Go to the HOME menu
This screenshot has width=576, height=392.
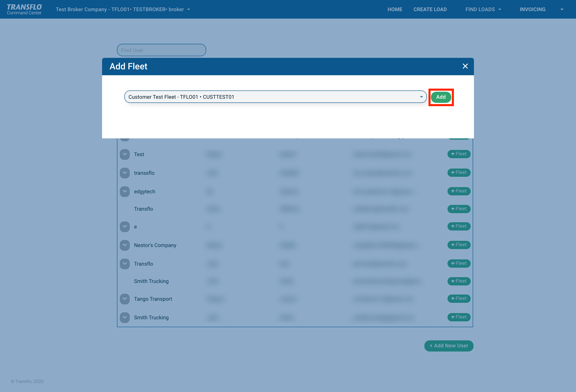click(395, 10)
